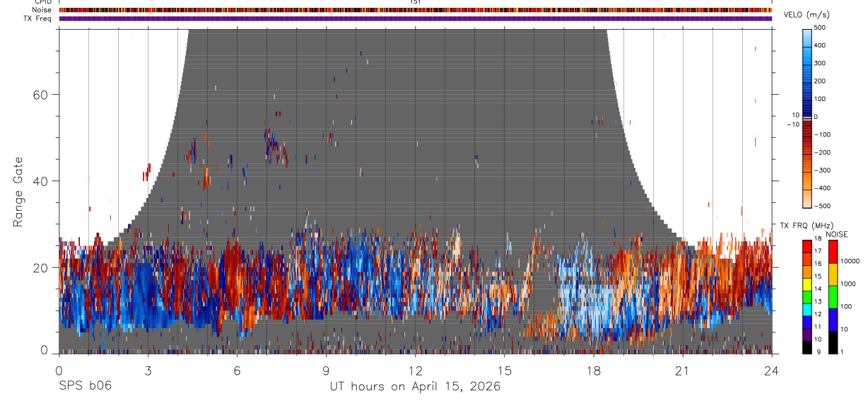This screenshot has width=868, height=401.
Task: Click the 'TX Freq' row label above the plot
Action: [x=39, y=18]
